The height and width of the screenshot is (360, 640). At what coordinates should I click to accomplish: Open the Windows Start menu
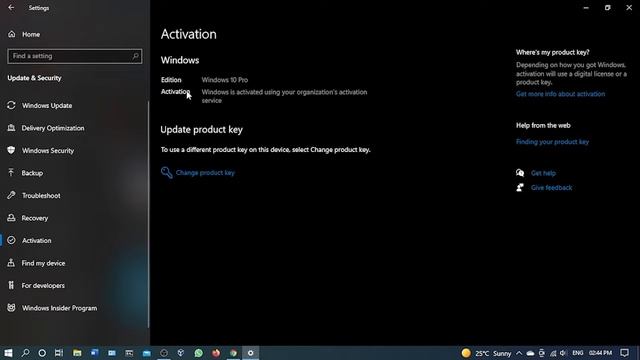point(8,353)
